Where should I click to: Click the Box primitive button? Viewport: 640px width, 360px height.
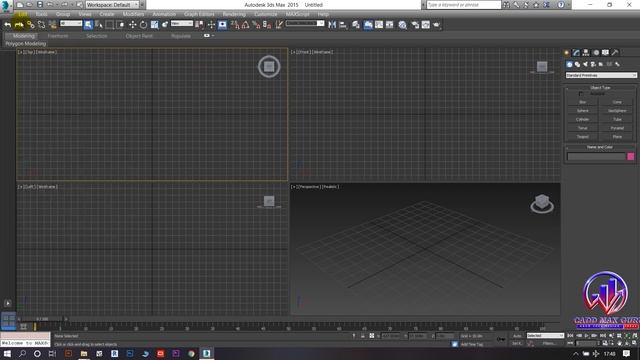click(x=582, y=102)
